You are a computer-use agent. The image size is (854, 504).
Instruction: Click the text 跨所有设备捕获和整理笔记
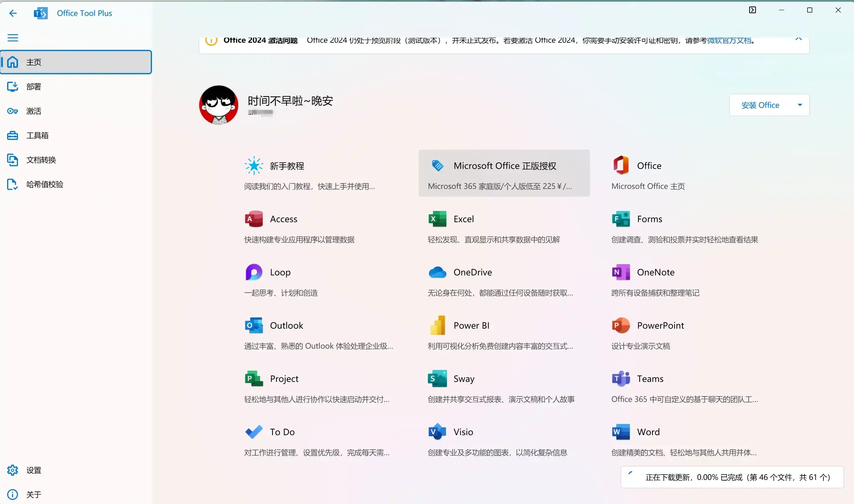pyautogui.click(x=655, y=293)
